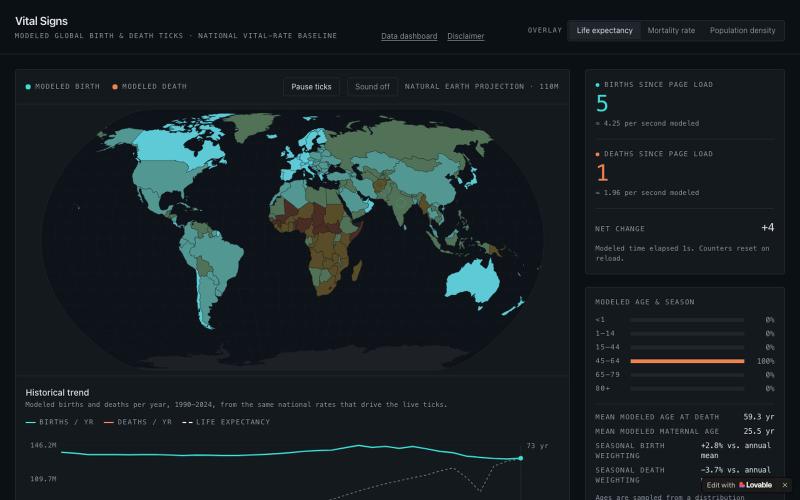This screenshot has height=500, width=800.
Task: Open the Disclaimer link
Action: [x=466, y=36]
